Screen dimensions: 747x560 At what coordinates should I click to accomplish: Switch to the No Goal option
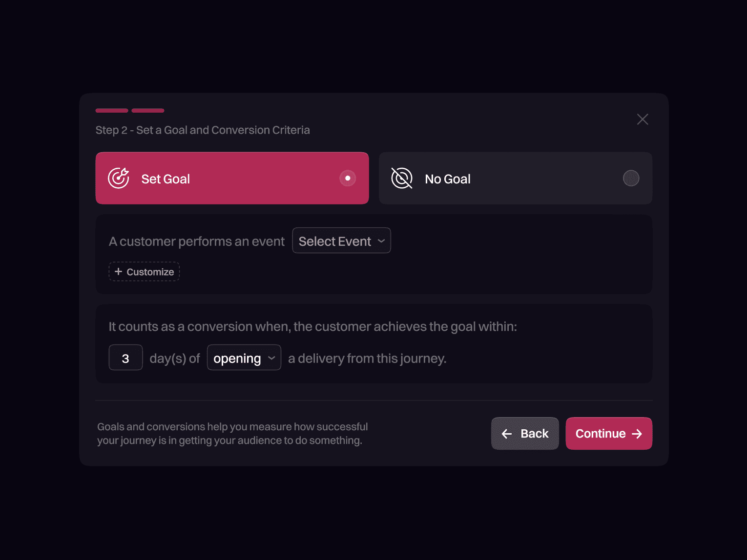(516, 178)
